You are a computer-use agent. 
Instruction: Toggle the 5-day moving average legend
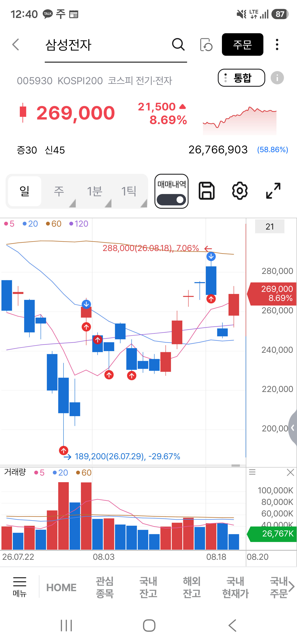click(x=9, y=224)
